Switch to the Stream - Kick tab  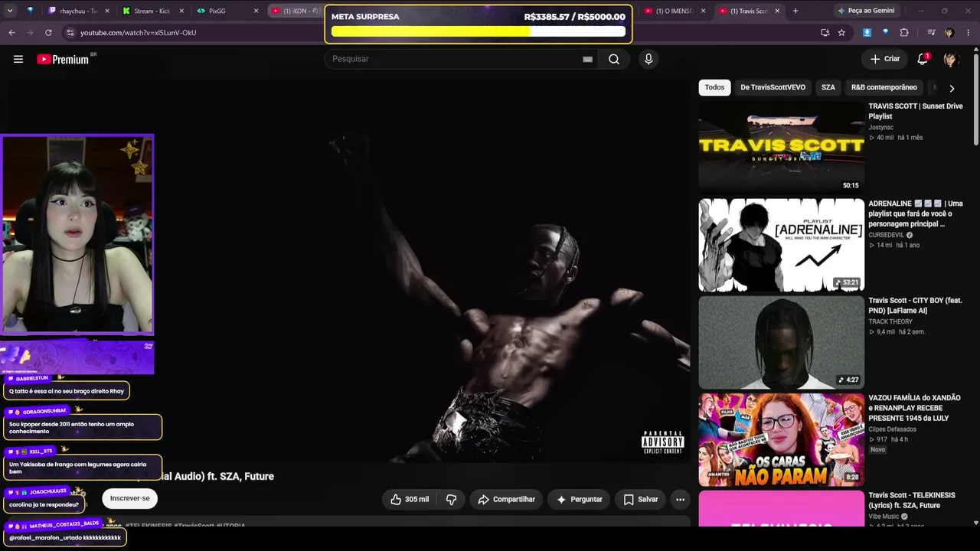[x=152, y=11]
